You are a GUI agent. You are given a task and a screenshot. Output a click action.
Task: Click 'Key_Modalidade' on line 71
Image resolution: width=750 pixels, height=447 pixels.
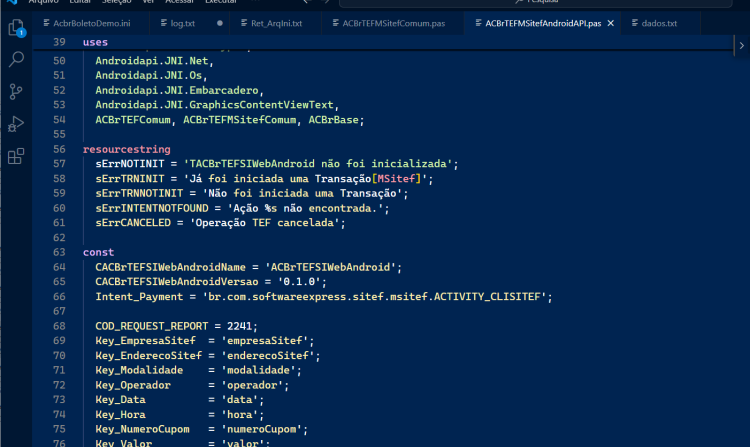139,370
